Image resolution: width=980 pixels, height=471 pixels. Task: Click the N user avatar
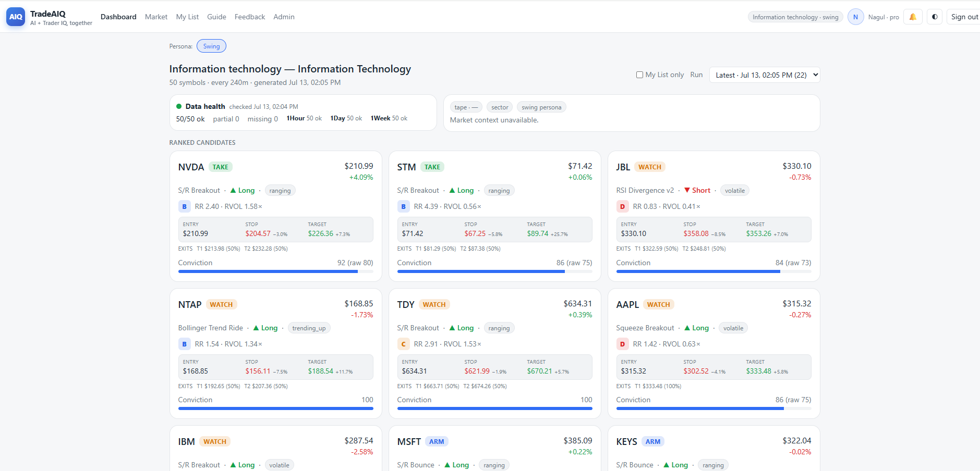[855, 17]
